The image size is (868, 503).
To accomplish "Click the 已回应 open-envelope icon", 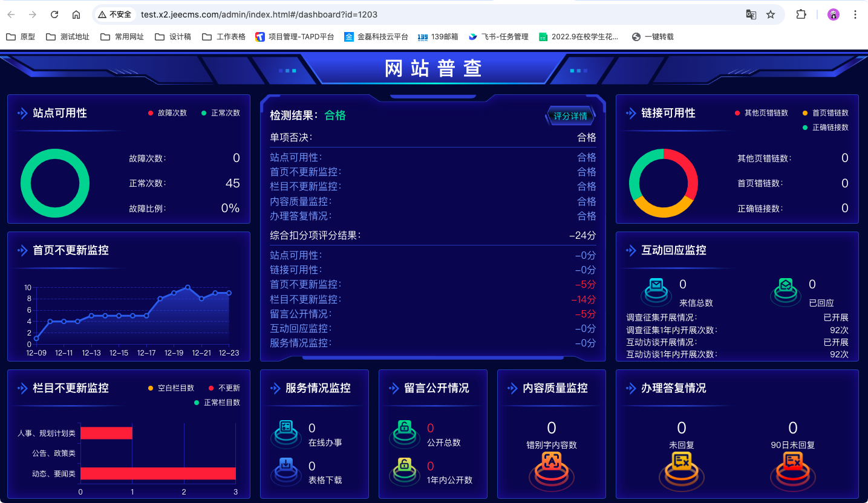I will [x=786, y=287].
